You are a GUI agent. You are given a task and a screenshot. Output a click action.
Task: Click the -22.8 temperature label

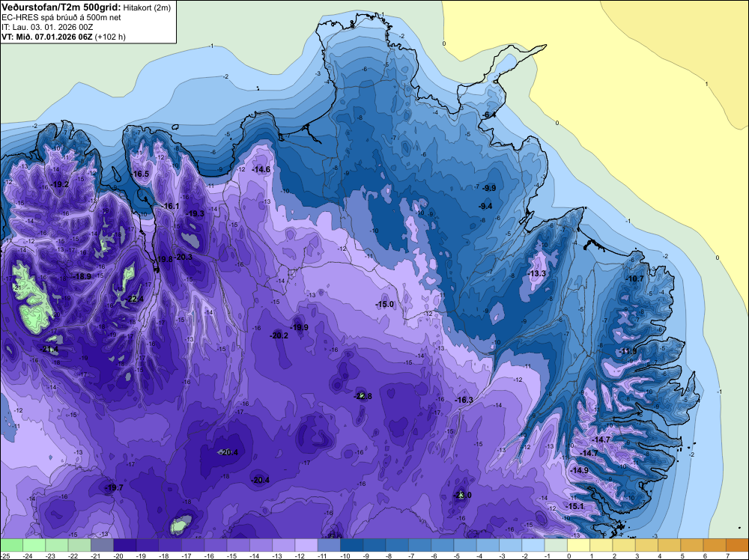tap(363, 396)
